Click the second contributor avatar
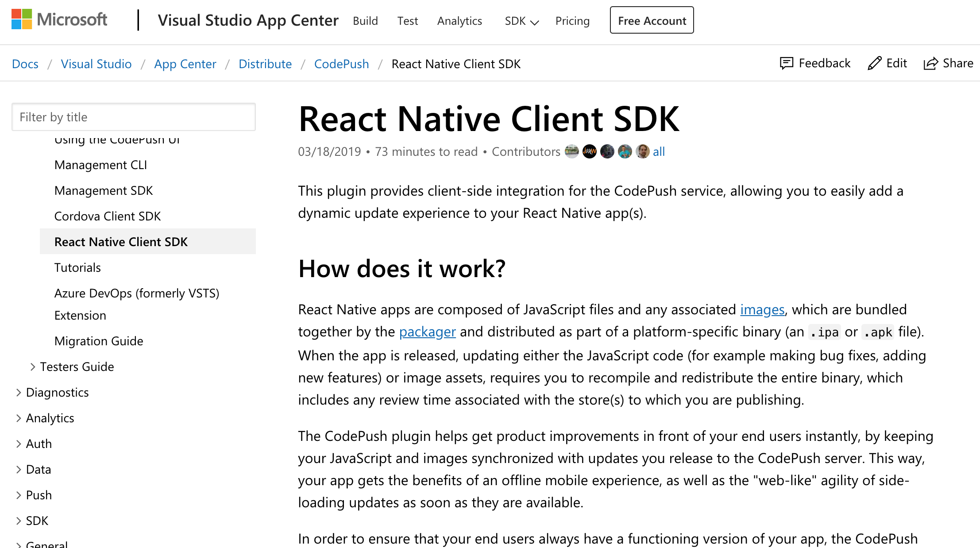980x548 pixels. (589, 151)
